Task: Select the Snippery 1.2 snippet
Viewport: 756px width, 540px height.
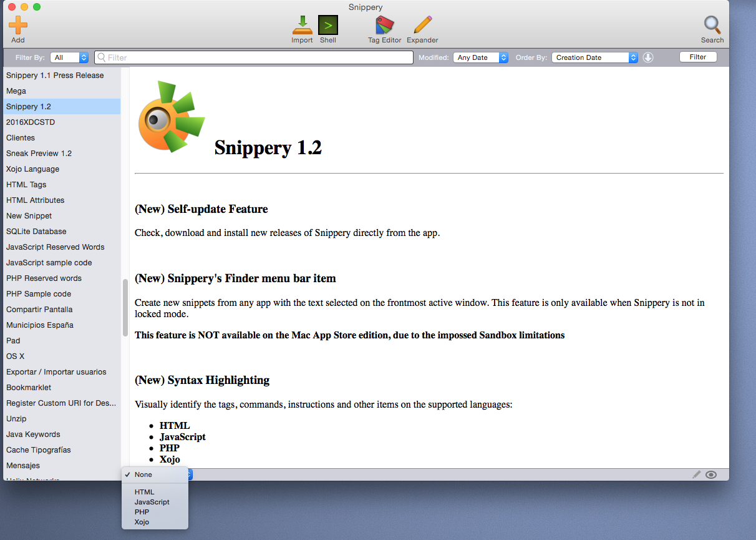Action: coord(62,106)
